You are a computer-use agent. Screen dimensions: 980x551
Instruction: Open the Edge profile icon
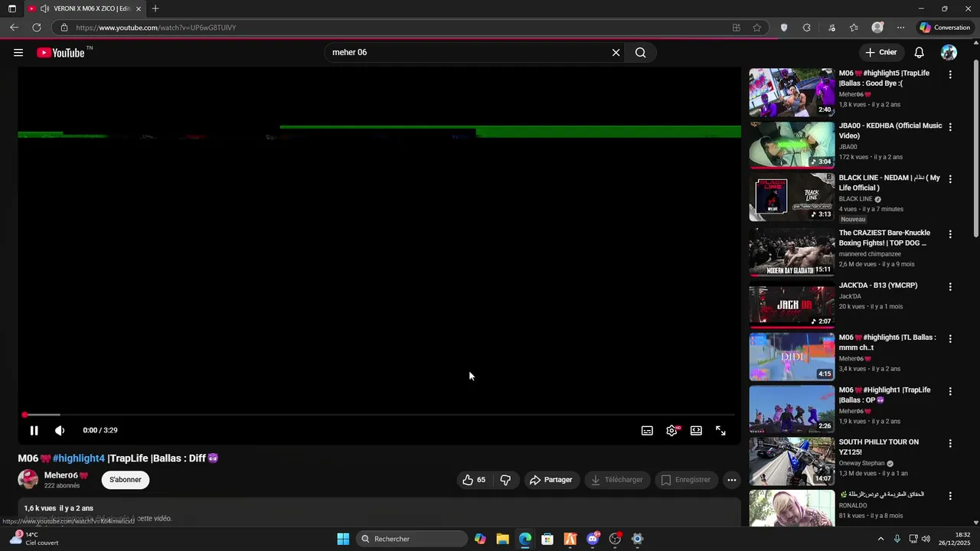[877, 28]
